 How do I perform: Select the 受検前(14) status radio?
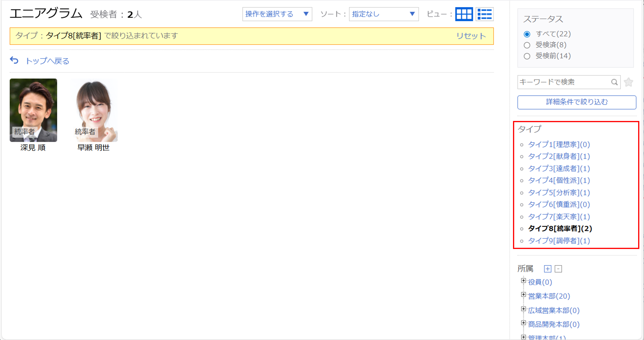[527, 56]
